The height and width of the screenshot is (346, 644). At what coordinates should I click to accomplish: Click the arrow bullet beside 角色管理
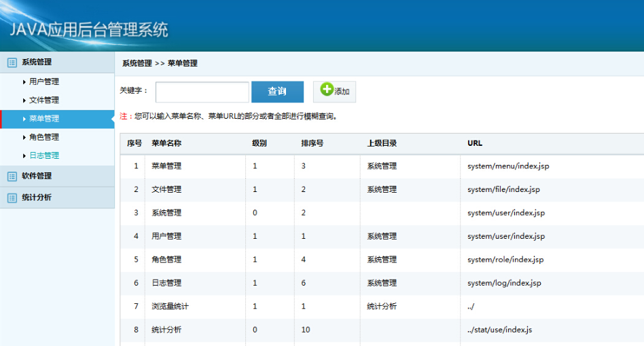click(x=24, y=137)
